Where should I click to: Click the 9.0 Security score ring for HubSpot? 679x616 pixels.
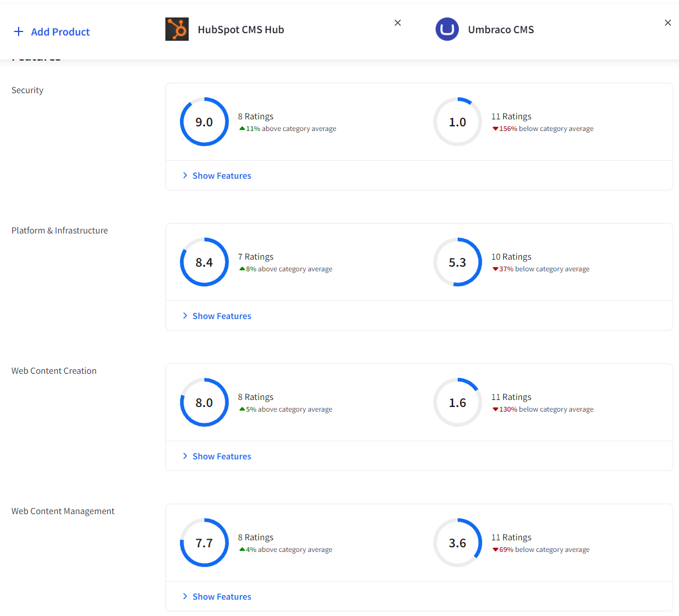point(204,122)
